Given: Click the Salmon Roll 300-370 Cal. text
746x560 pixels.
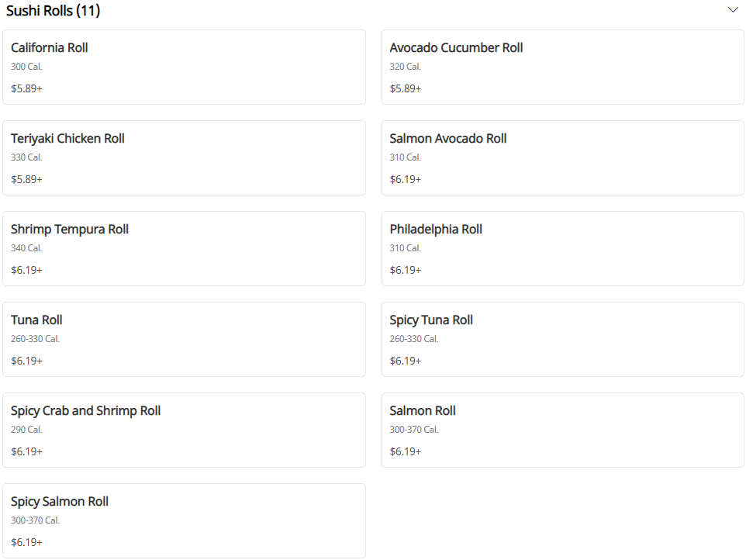Looking at the screenshot, I should [x=413, y=430].
